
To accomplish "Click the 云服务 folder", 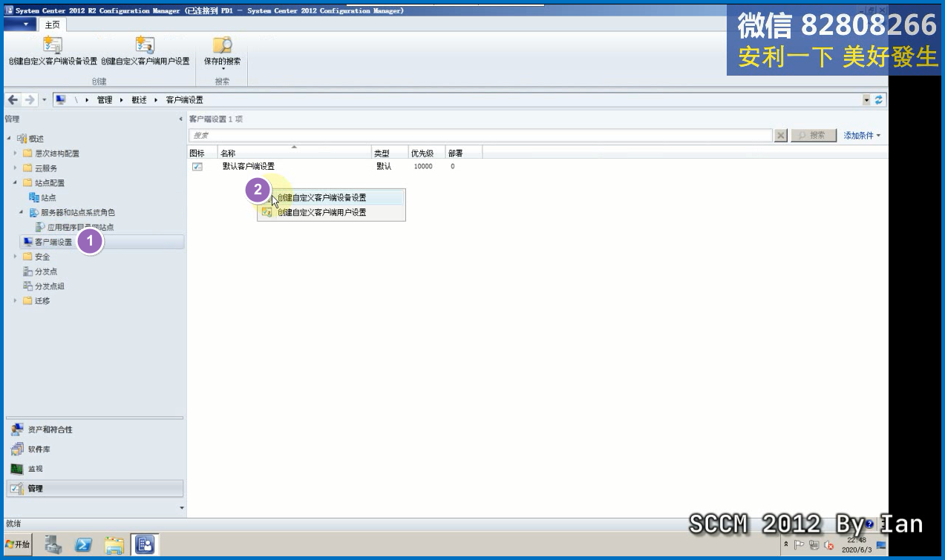I will tap(40, 168).
